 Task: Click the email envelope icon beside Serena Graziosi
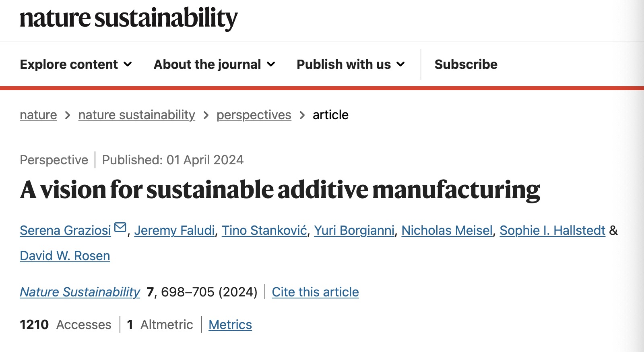click(120, 228)
